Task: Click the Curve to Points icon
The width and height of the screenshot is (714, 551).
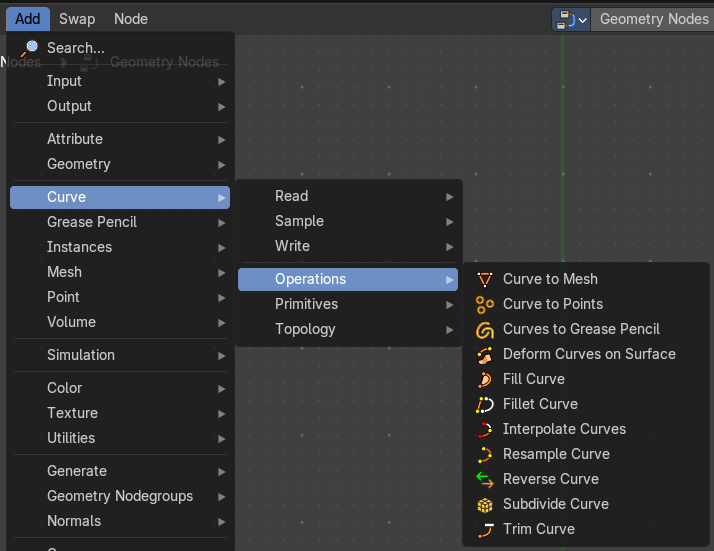Action: click(484, 304)
